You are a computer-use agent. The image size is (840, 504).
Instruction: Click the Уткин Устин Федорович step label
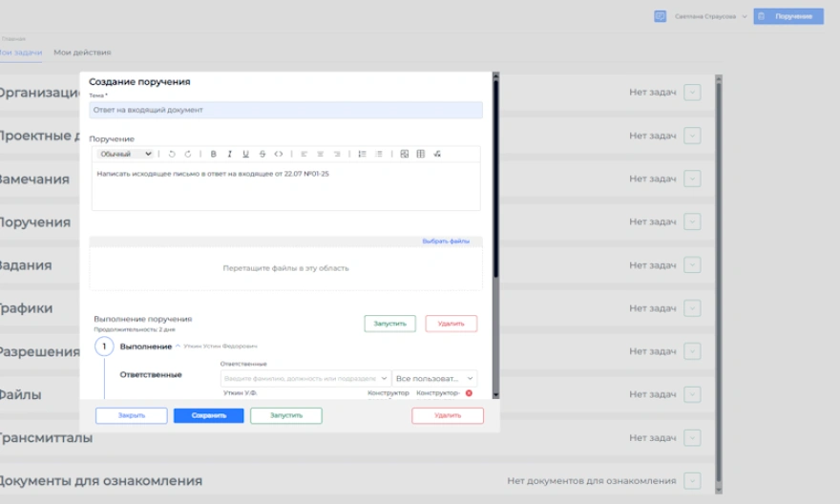[x=220, y=346]
